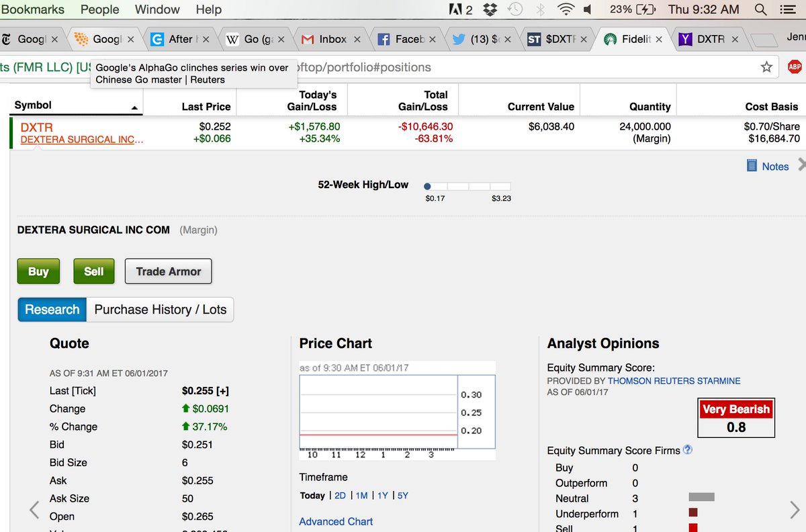Click the Very Bearish 0.8 score badge
Image resolution: width=806 pixels, height=532 pixels.
(736, 418)
